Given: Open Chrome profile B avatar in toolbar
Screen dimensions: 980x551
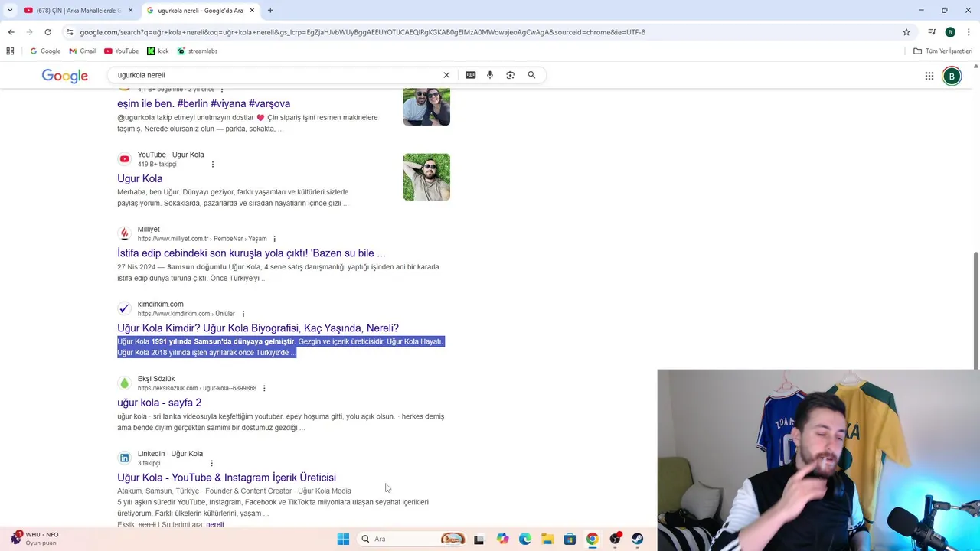Looking at the screenshot, I should click(x=950, y=32).
